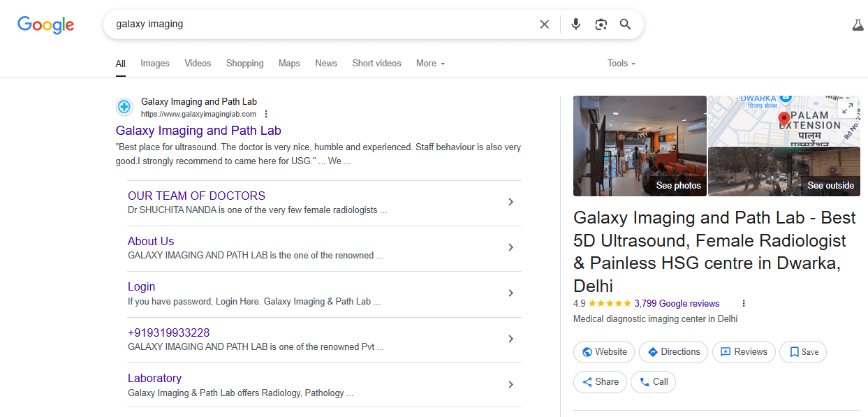Click the Directions button
The height and width of the screenshot is (417, 868).
coord(673,352)
